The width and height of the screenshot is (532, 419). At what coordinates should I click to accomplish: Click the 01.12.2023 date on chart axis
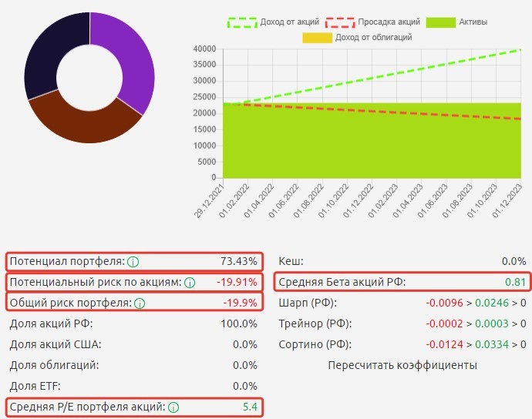pyautogui.click(x=510, y=202)
